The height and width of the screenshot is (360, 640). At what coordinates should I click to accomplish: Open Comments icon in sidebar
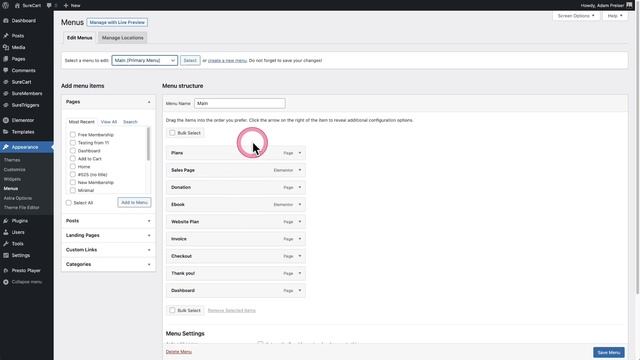[6, 70]
